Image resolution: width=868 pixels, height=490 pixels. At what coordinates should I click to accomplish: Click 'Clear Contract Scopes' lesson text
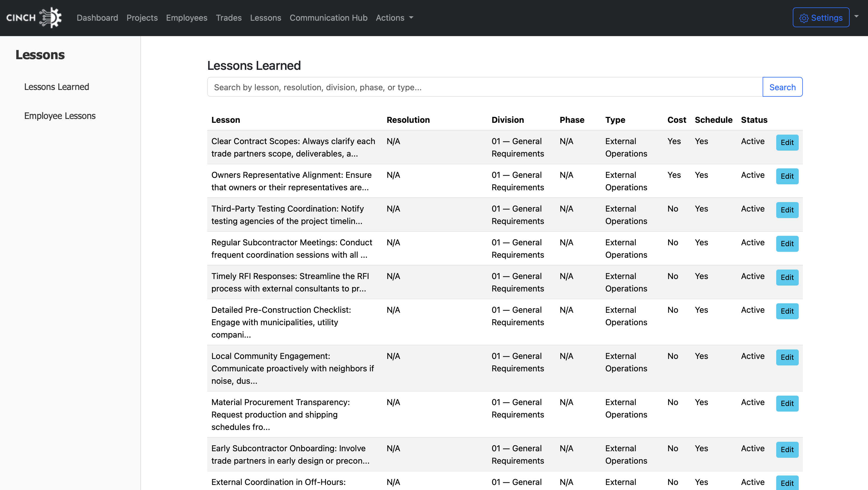coord(293,147)
